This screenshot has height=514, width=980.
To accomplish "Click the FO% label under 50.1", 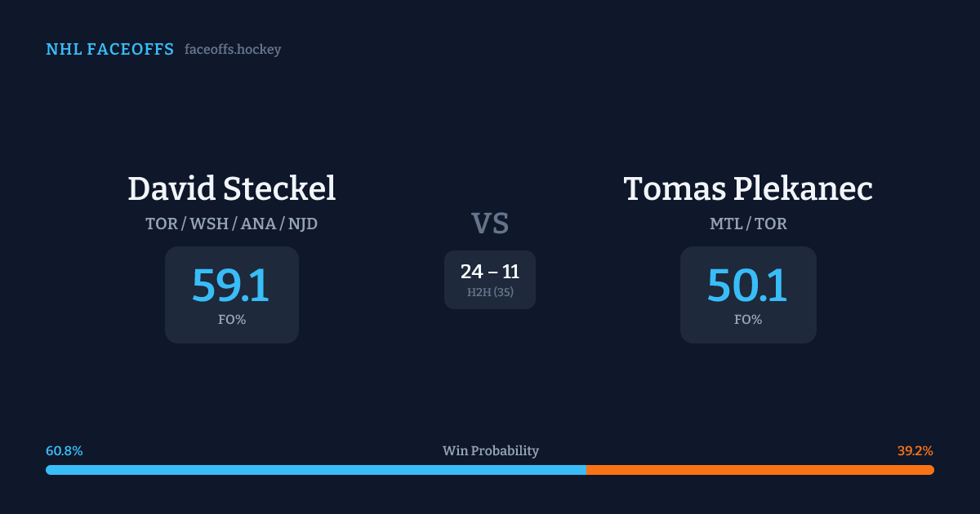I will (748, 320).
